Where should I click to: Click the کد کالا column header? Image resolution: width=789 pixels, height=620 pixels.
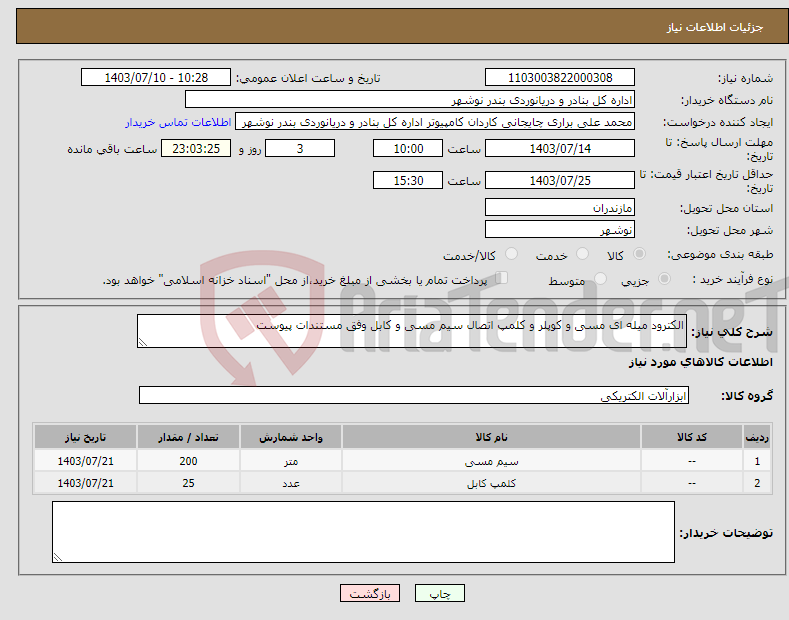pos(692,437)
